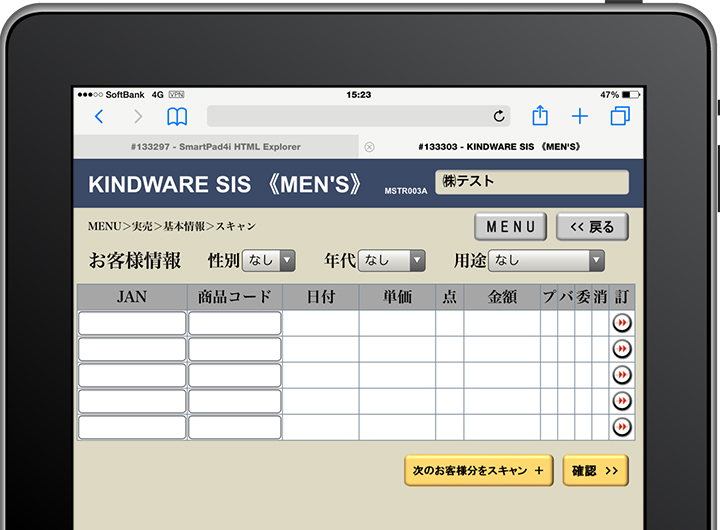
Task: Click fourth row JAN input field
Action: 132,401
